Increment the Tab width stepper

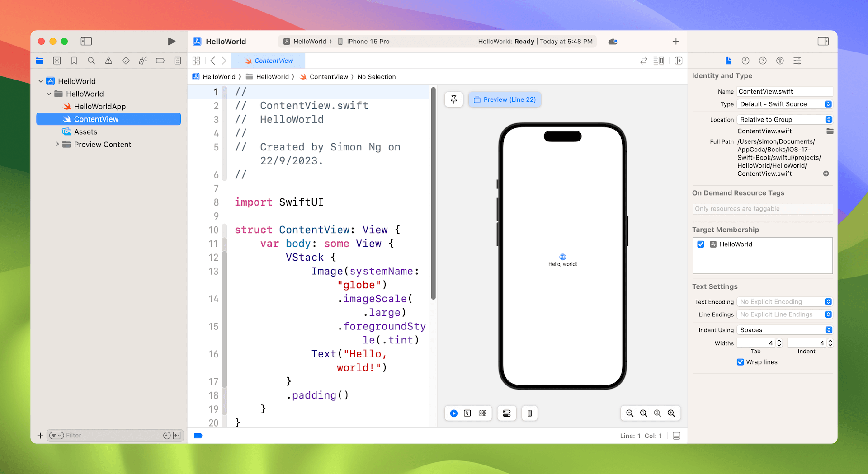click(779, 341)
